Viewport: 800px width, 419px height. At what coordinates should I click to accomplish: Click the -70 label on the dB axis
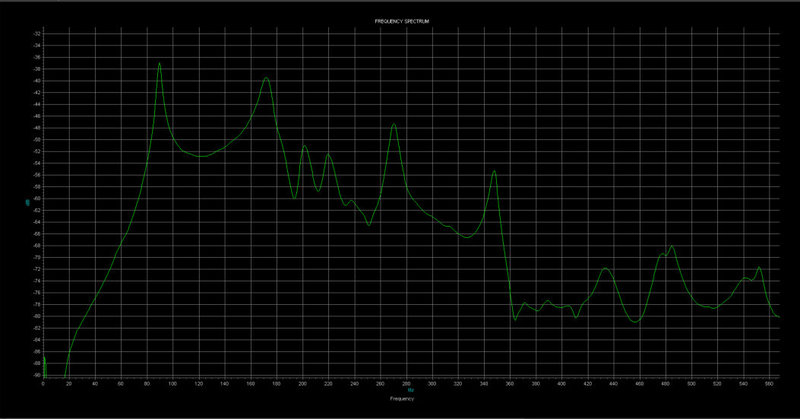[x=37, y=258]
